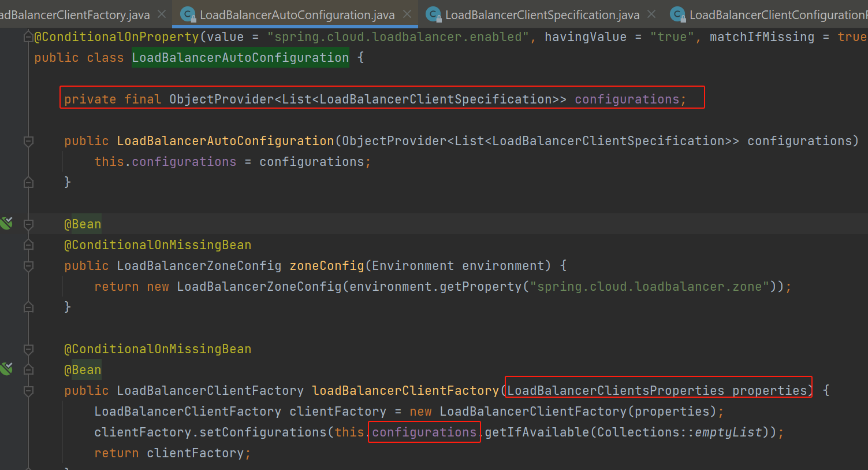Click new LoadBalancerClientFactory(properties) constructor call

(563, 412)
